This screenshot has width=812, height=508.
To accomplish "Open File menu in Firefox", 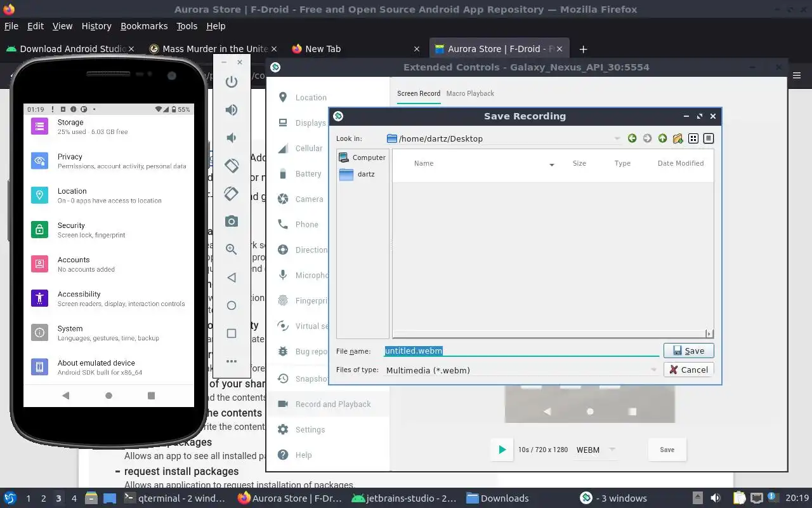I will 11,26.
